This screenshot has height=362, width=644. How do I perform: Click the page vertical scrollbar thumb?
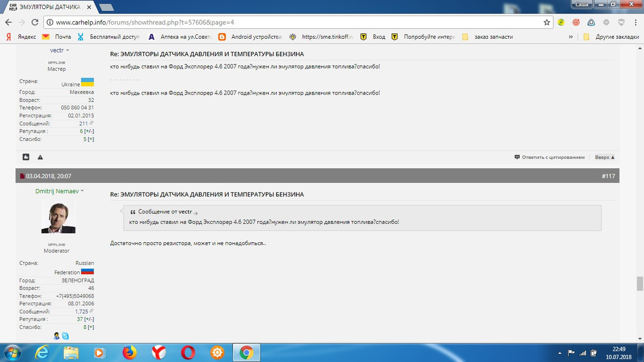(x=640, y=284)
